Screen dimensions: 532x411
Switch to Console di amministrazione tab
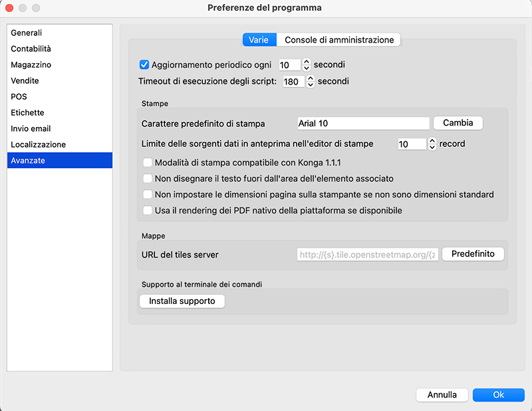click(339, 40)
